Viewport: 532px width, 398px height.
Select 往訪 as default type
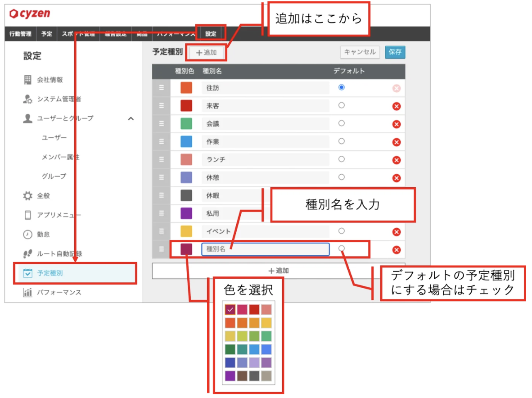[341, 87]
